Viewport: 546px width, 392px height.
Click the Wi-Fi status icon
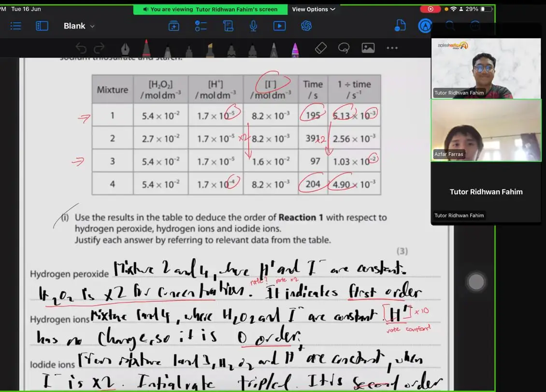453,9
